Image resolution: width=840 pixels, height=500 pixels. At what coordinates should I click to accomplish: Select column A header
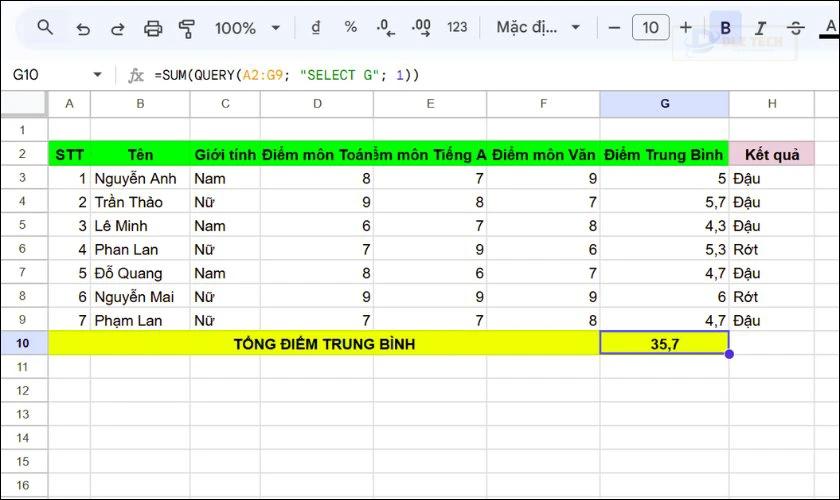click(69, 103)
